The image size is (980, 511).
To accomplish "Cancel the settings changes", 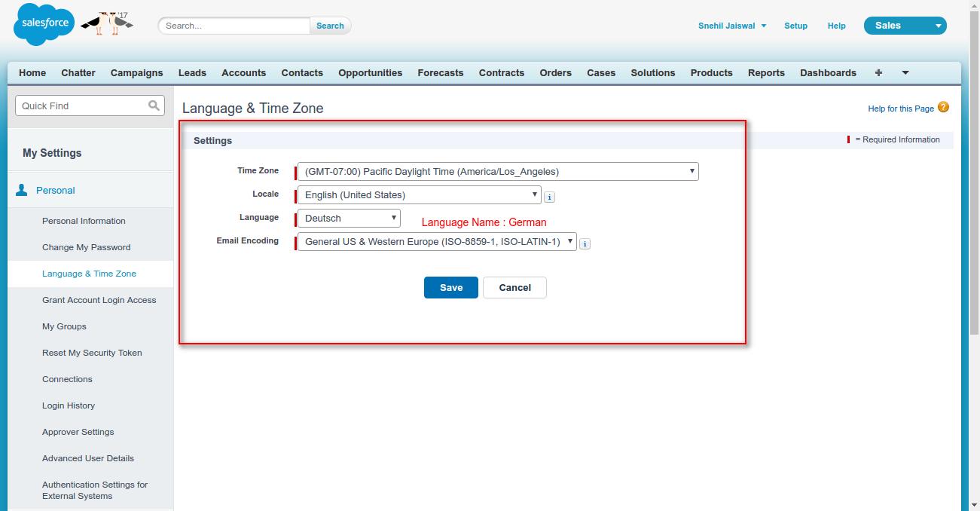I will (514, 287).
